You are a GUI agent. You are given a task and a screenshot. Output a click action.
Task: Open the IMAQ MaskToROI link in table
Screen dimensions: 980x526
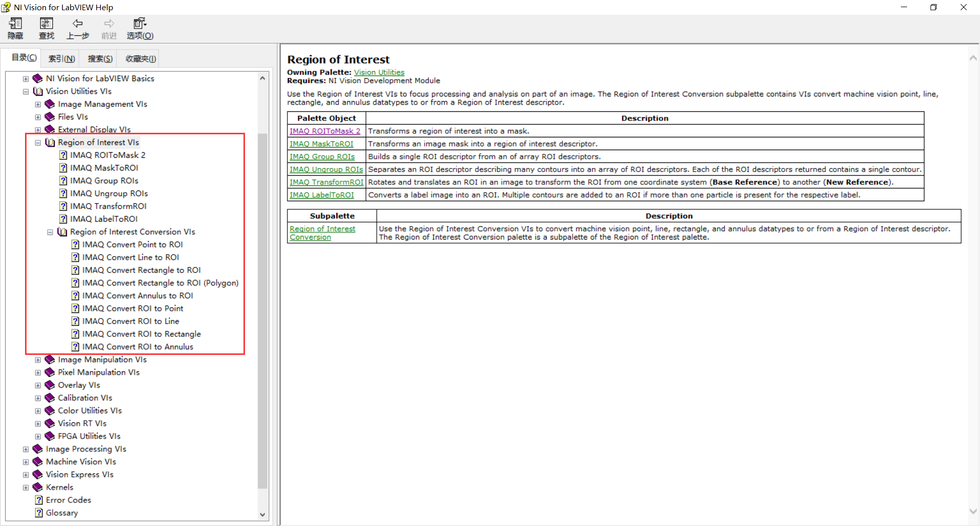coord(322,144)
